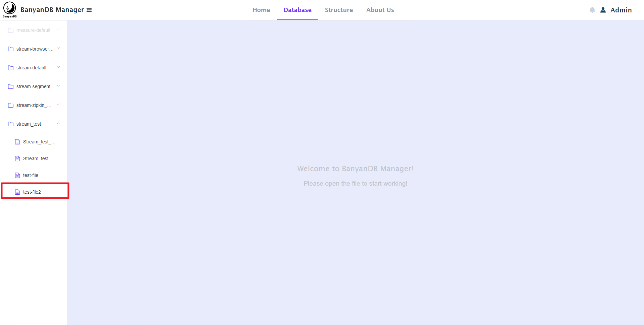Click the BanyanDB Manager title
Image resolution: width=644 pixels, height=325 pixels.
point(52,10)
